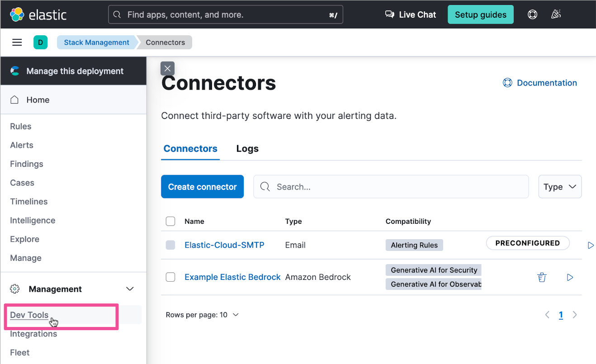596x364 pixels.
Task: Click the green D space avatar
Action: pyautogui.click(x=40, y=43)
